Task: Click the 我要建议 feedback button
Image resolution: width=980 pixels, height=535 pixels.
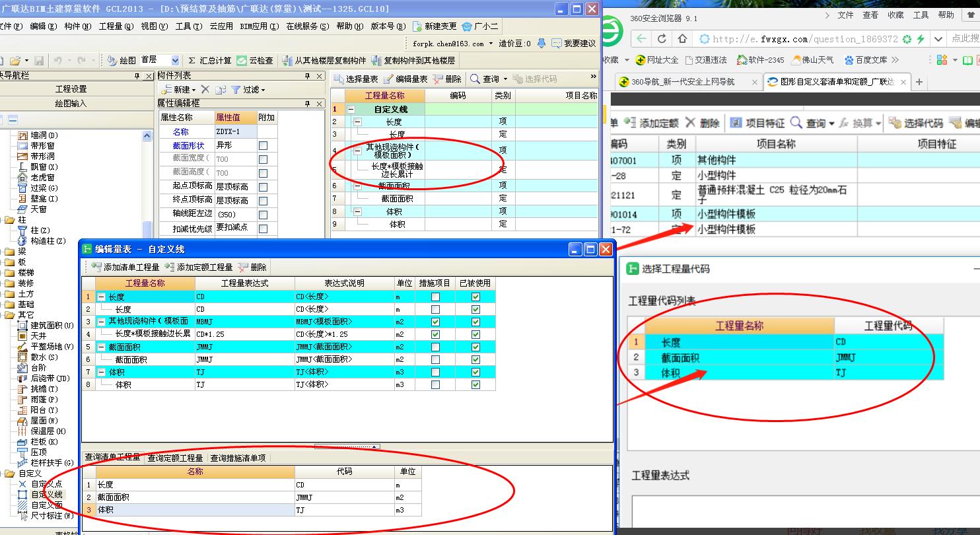Action: coord(573,44)
